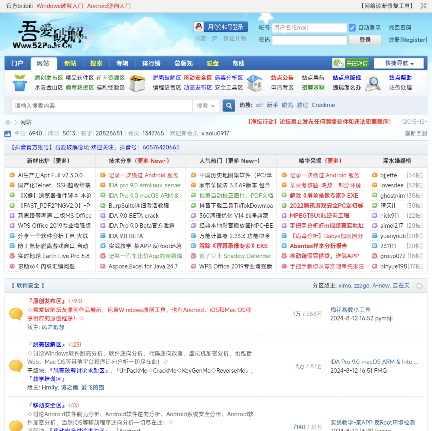Focus the password input field
Screen dimensions: 432x431
click(309, 40)
